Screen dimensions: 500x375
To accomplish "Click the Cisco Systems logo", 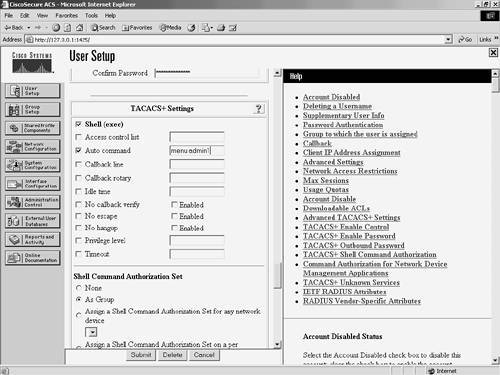I will (x=32, y=62).
